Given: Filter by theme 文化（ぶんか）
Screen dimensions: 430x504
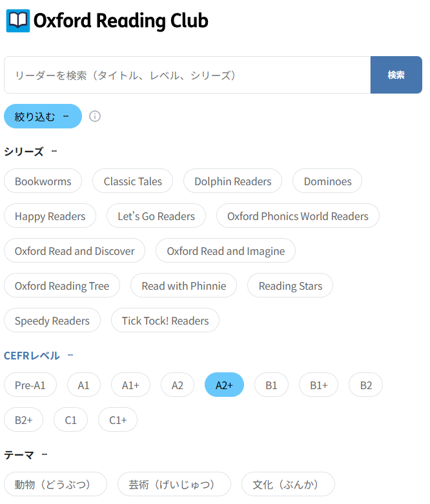Looking at the screenshot, I should tap(288, 484).
